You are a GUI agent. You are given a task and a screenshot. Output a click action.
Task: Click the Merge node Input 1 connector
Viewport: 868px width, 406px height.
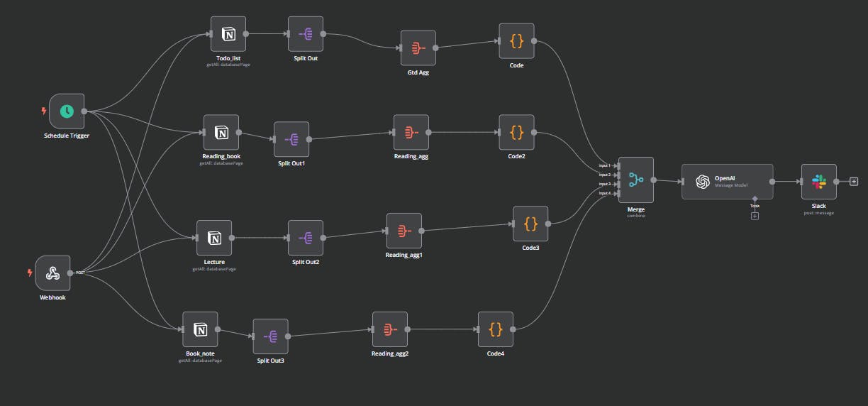pyautogui.click(x=618, y=165)
